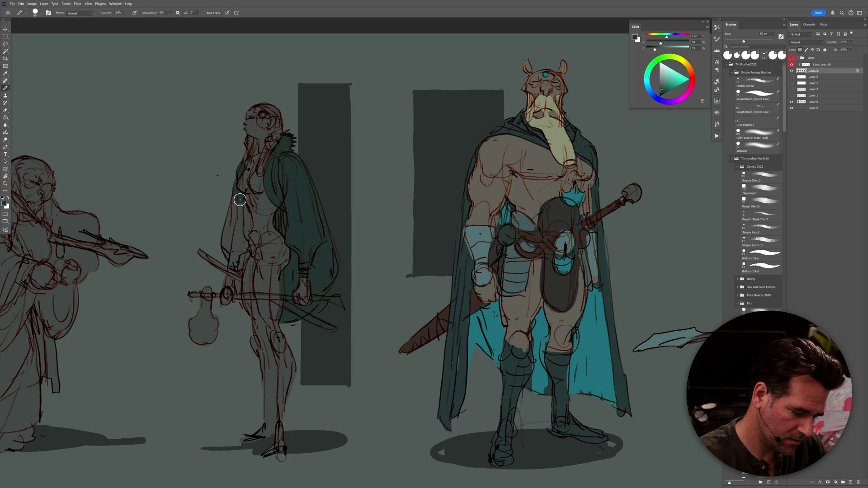Image resolution: width=868 pixels, height=488 pixels.
Task: Select the Eraser tool
Action: coord(5,110)
